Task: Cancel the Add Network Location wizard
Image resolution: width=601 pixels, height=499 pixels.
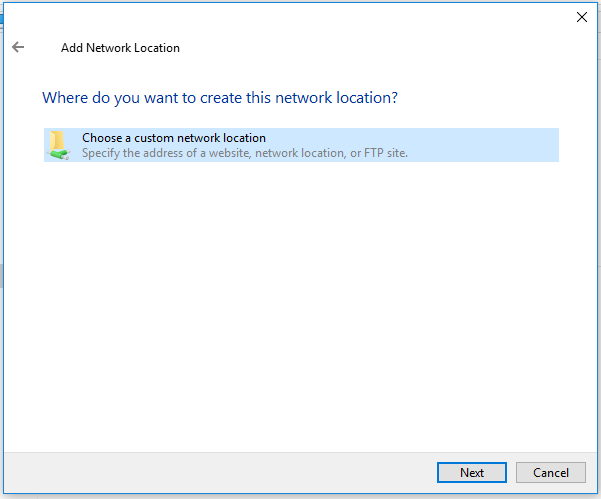Action: pos(551,473)
